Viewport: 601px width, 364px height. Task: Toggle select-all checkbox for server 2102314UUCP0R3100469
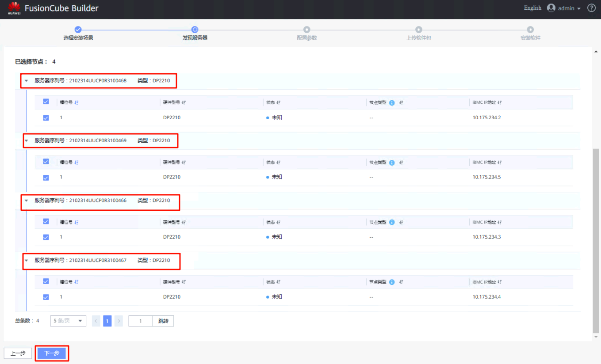tap(46, 162)
